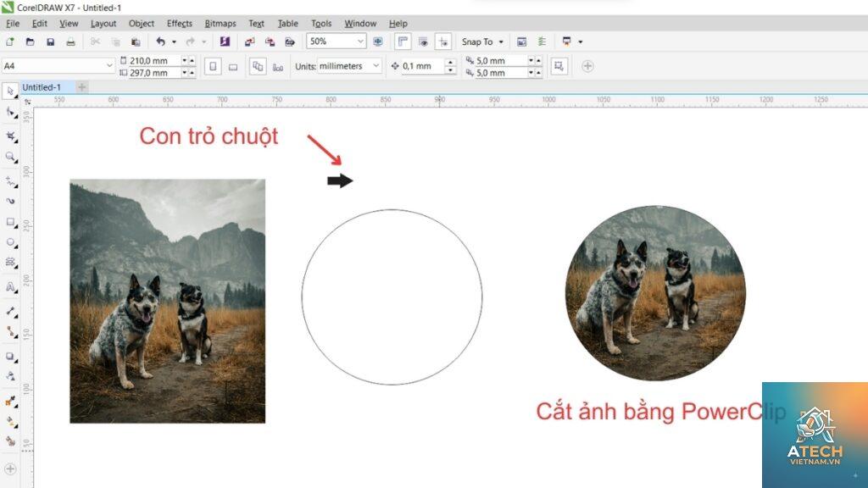Viewport: 868px width, 488px height.
Task: Click the Export icon in toolbar
Action: tap(270, 42)
